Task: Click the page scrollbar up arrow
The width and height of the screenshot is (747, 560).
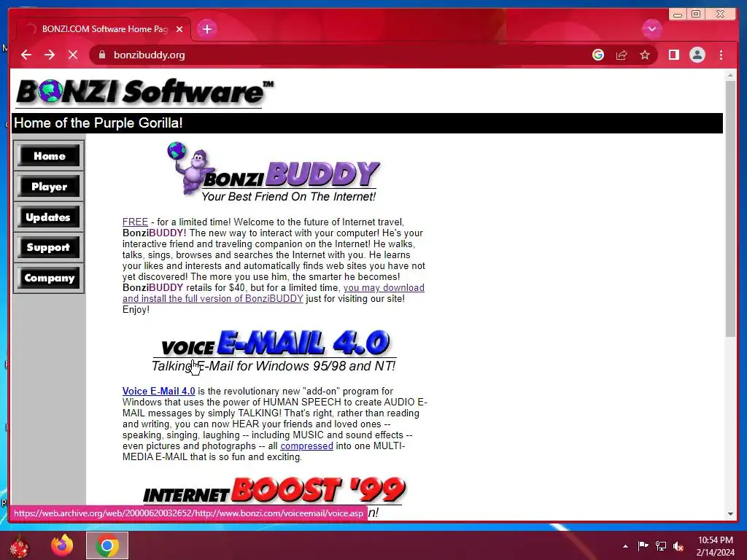Action: pyautogui.click(x=730, y=75)
